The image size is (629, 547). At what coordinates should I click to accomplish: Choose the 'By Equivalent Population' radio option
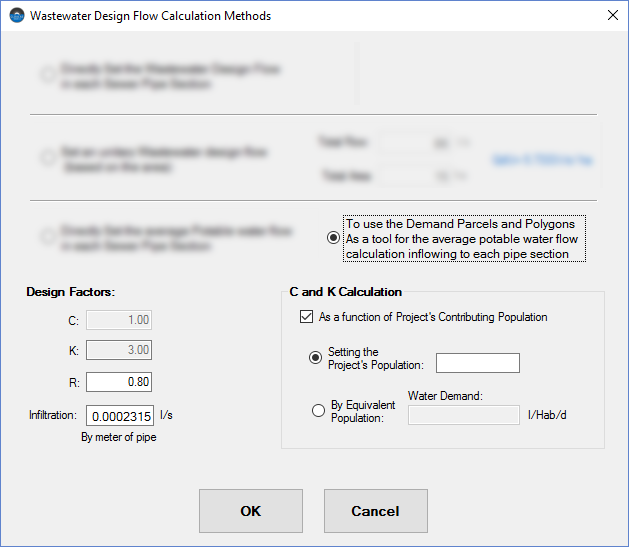[317, 410]
